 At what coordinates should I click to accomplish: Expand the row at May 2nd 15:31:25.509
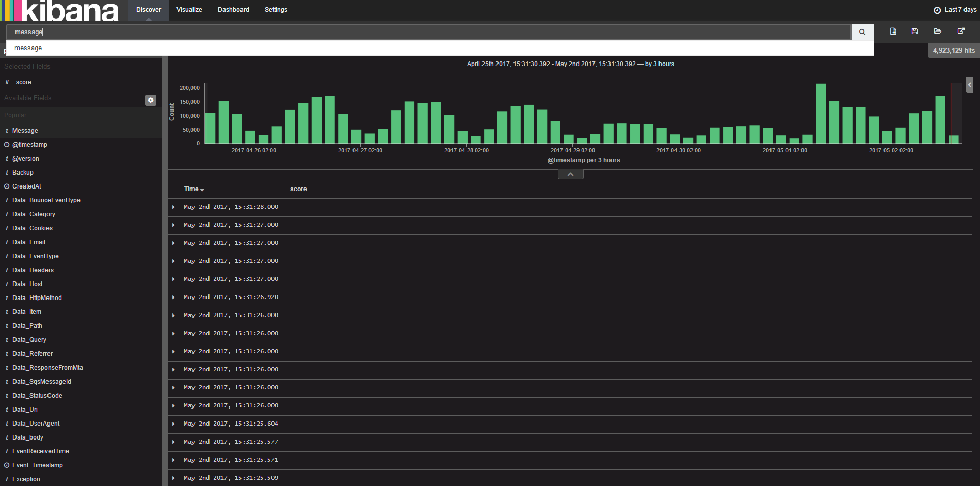pos(173,478)
